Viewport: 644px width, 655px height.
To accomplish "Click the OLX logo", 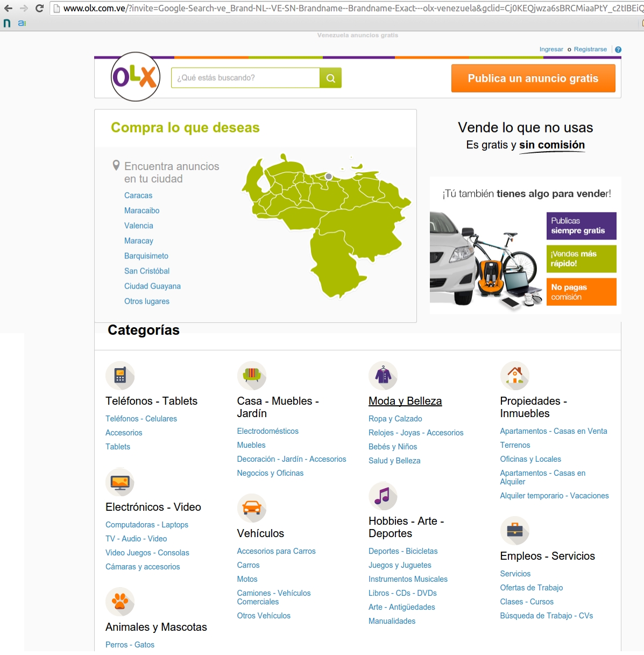I will pyautogui.click(x=136, y=77).
